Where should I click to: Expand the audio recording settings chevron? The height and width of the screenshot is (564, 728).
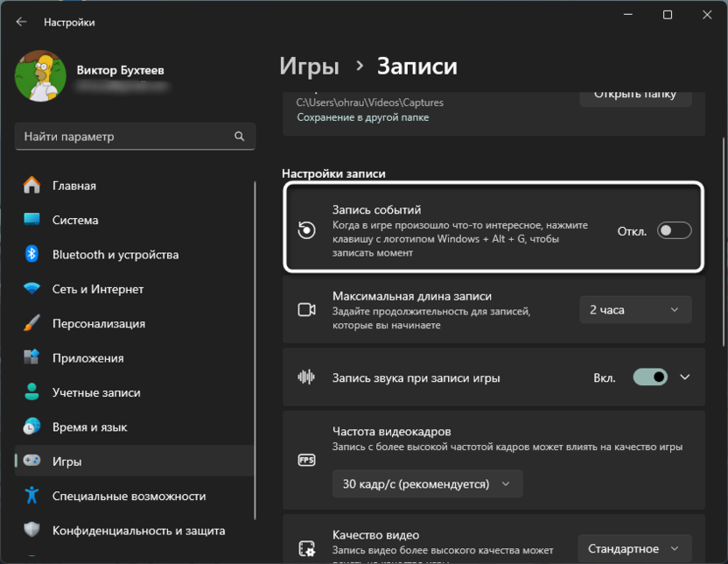click(685, 377)
